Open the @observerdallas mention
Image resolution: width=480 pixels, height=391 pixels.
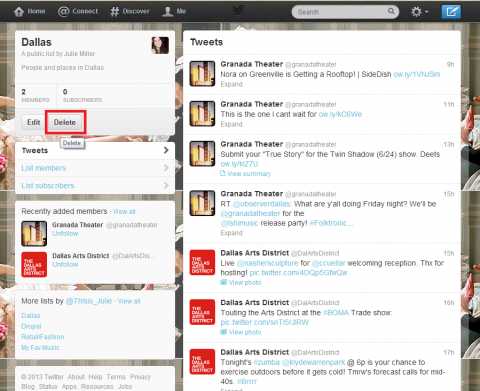pos(262,204)
